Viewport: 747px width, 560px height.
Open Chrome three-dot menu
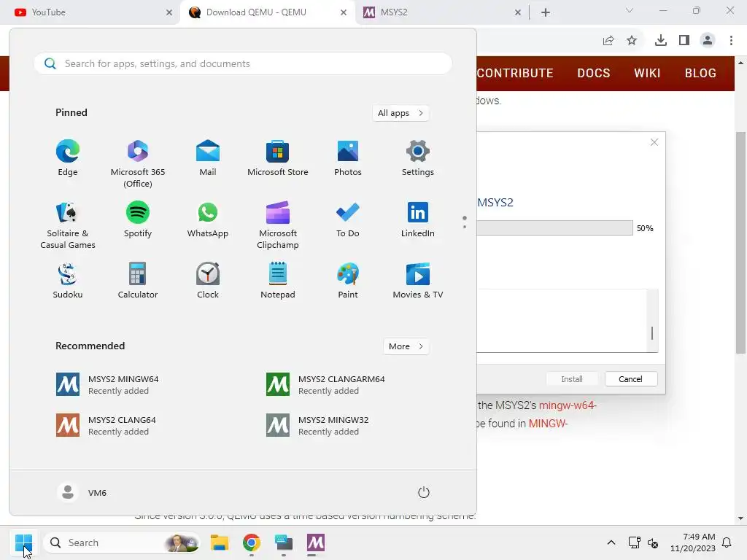tap(731, 41)
